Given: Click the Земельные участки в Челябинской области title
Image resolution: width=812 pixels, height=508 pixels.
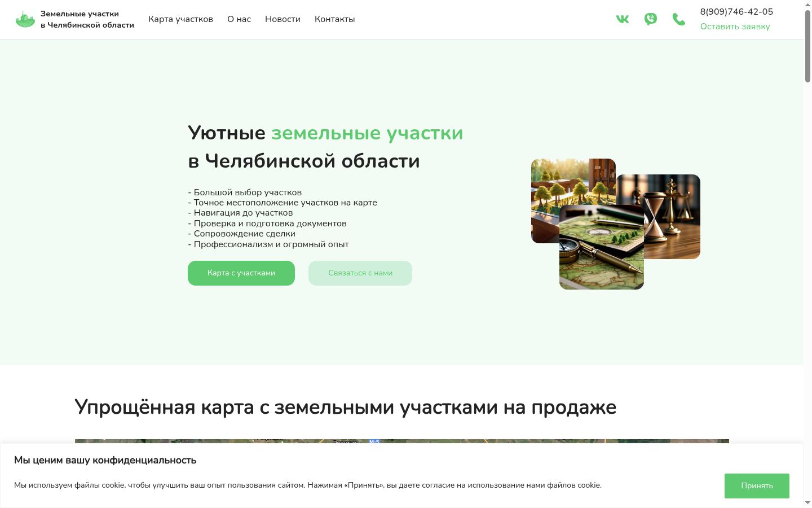Looking at the screenshot, I should 87,19.
